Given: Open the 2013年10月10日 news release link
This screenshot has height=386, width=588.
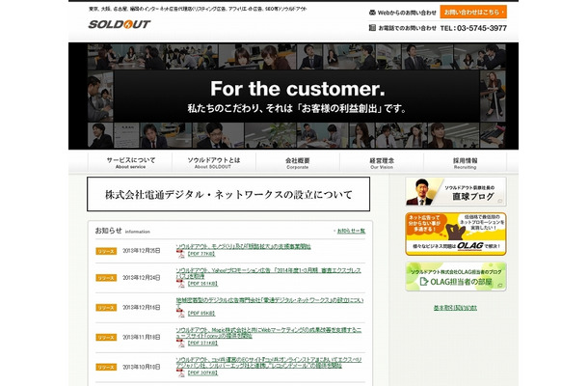Looking at the screenshot, I should (x=269, y=362).
